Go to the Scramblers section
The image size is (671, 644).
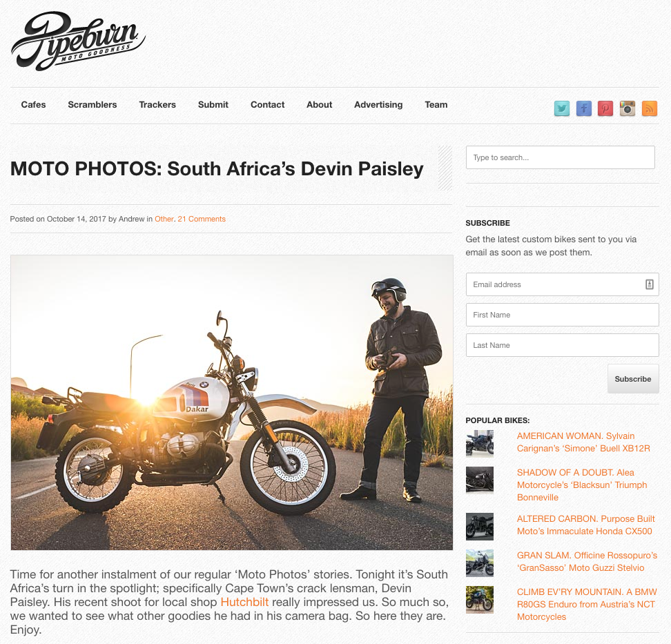(93, 104)
